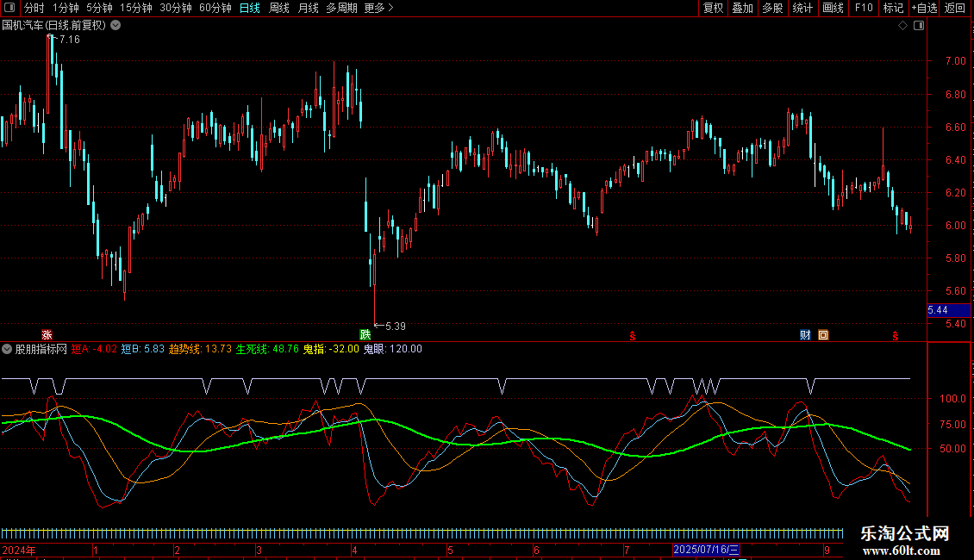This screenshot has height=560, width=974.
Task: Switch to the 分时 intraday view
Action: tap(34, 8)
